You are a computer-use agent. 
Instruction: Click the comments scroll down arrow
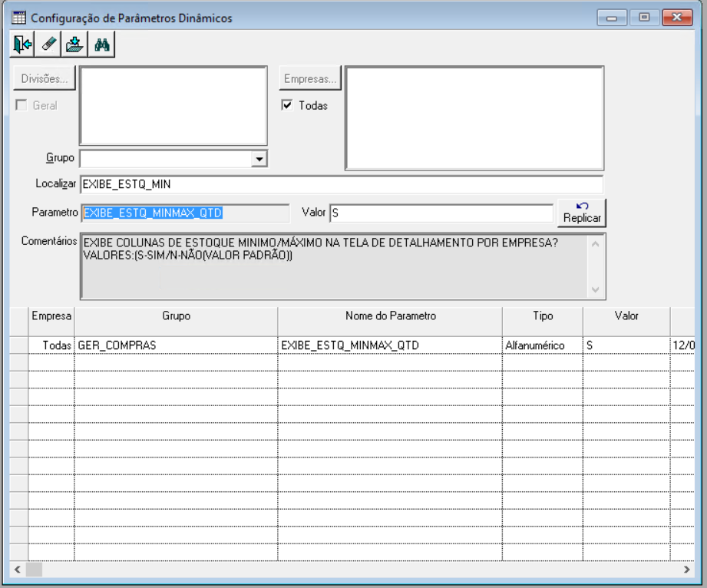click(595, 289)
